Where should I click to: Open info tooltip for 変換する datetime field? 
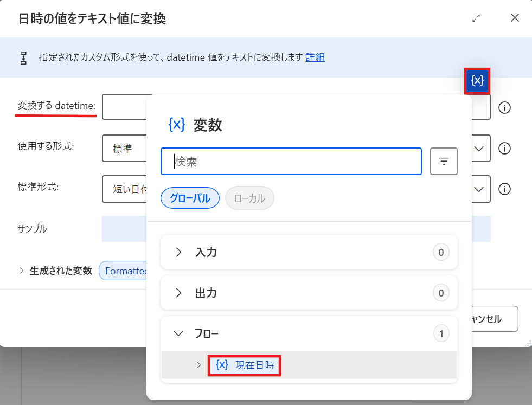(504, 107)
